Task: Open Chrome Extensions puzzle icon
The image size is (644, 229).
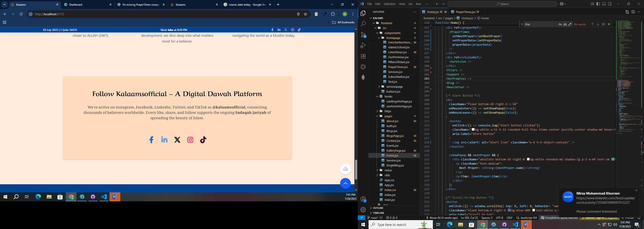Action: pyautogui.click(x=333, y=14)
